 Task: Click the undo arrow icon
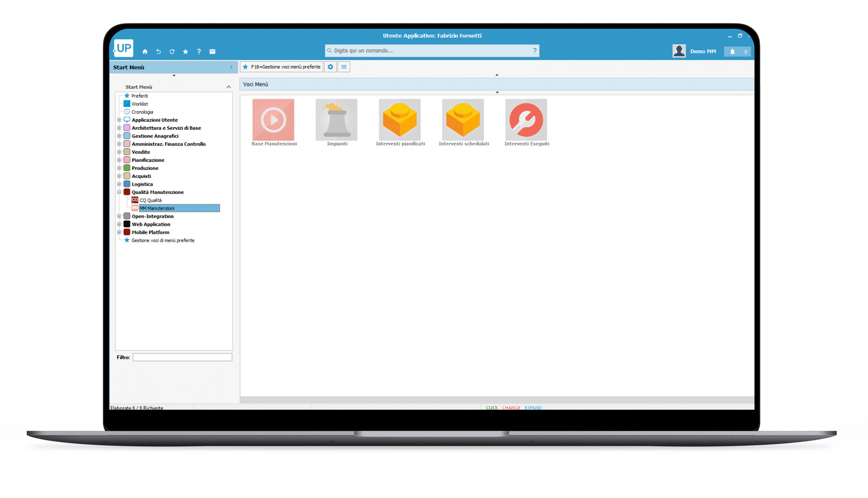158,52
